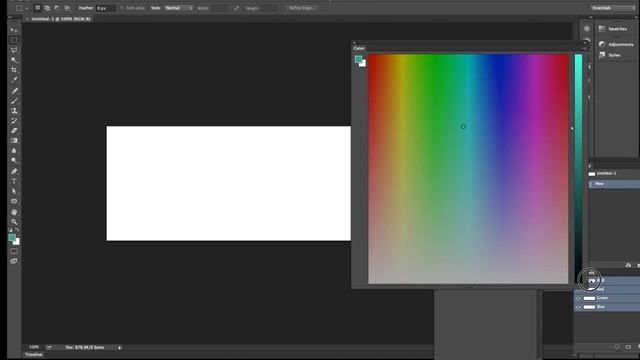The image size is (640, 360).
Task: Select the Crop tool
Action: tap(14, 70)
